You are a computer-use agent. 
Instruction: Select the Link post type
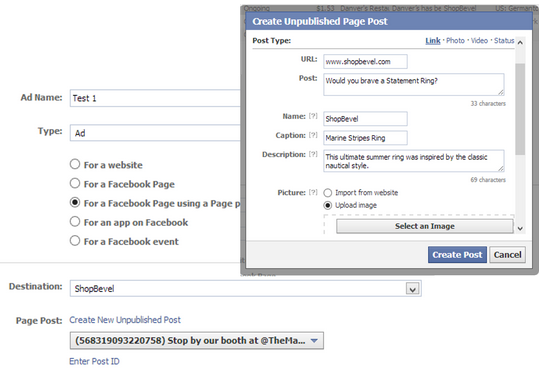coord(433,41)
